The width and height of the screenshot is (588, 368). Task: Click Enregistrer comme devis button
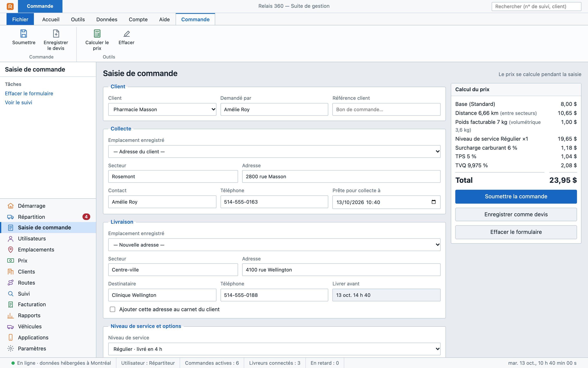tap(516, 214)
